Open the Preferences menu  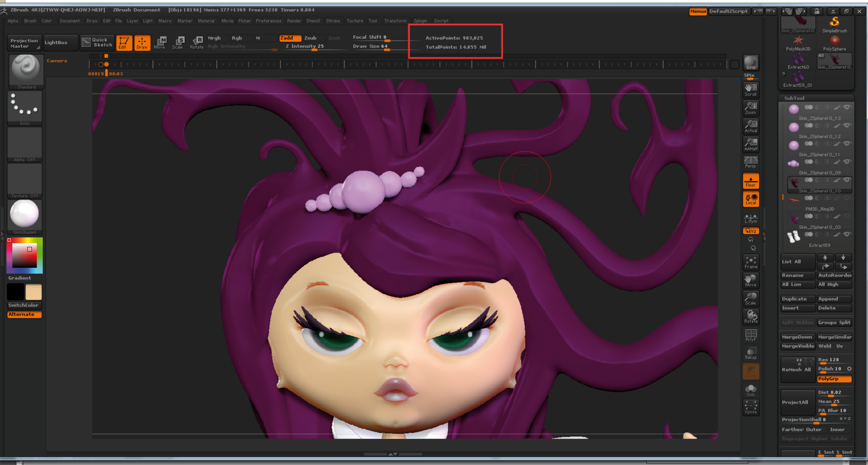[x=268, y=21]
